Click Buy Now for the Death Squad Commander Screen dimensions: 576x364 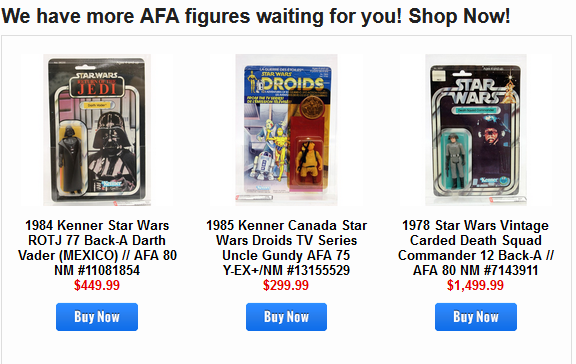click(x=476, y=317)
